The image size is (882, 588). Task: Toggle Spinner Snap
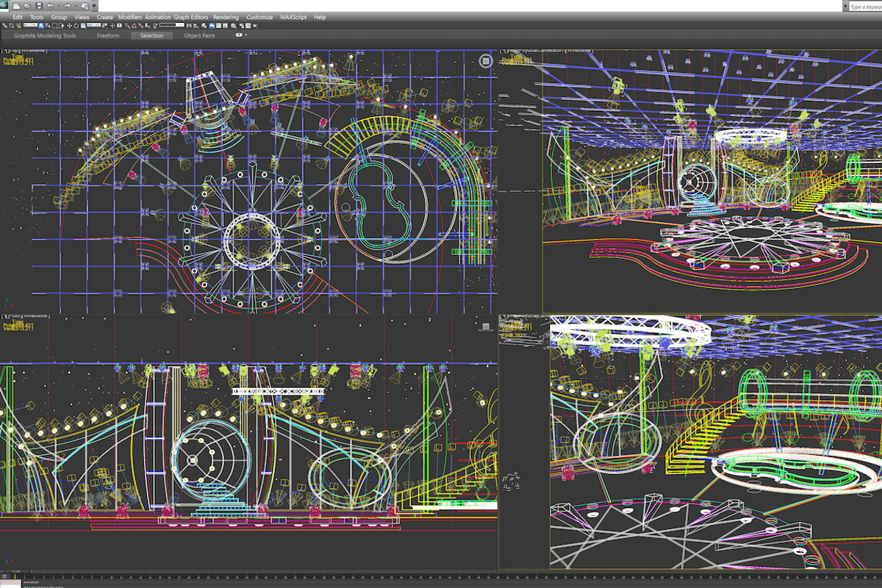click(x=146, y=25)
